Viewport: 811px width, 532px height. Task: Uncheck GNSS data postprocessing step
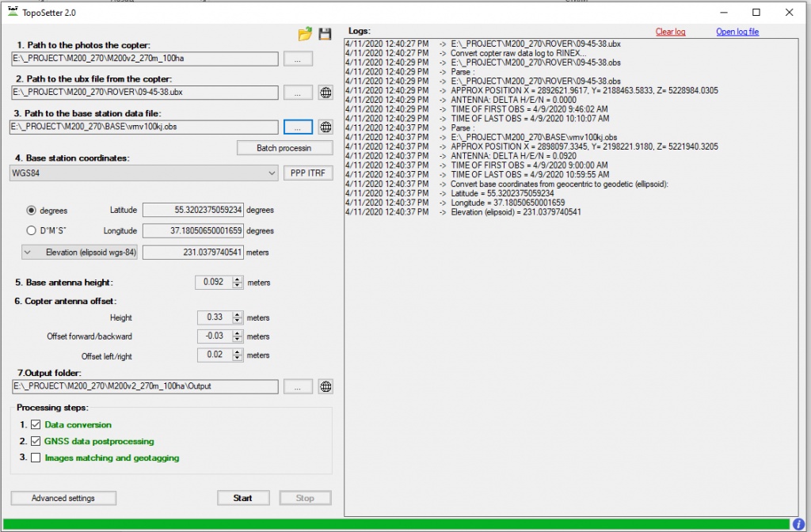(x=36, y=442)
